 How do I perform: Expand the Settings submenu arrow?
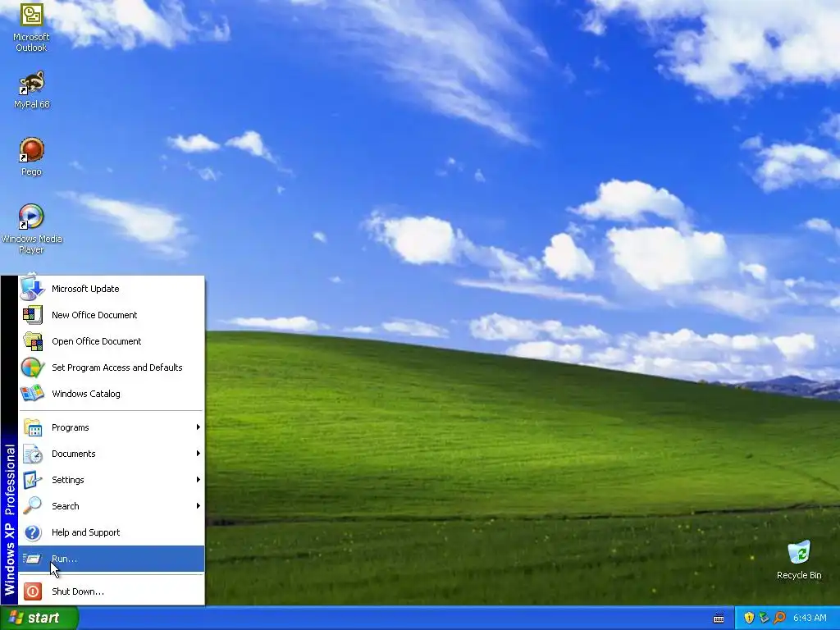(199, 479)
